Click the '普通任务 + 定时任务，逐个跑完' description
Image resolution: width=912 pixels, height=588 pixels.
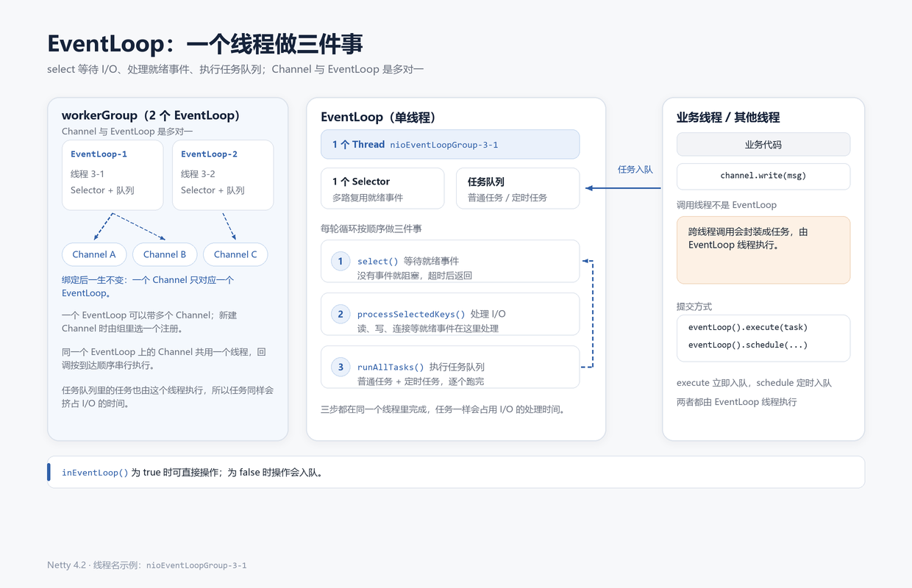(x=421, y=381)
